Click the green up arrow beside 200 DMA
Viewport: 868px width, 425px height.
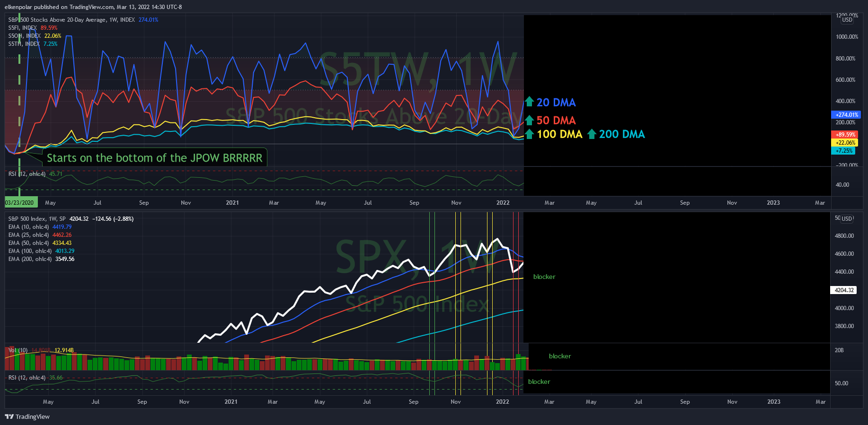592,134
